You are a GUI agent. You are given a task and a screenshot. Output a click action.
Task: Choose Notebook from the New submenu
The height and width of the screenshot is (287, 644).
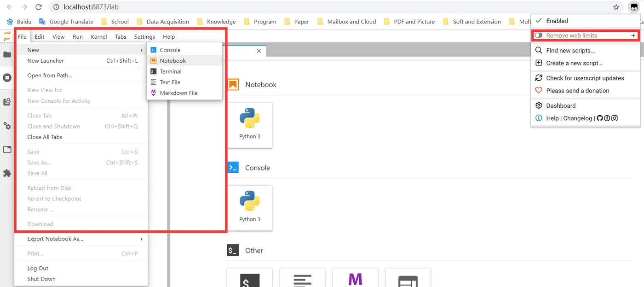tap(184, 61)
